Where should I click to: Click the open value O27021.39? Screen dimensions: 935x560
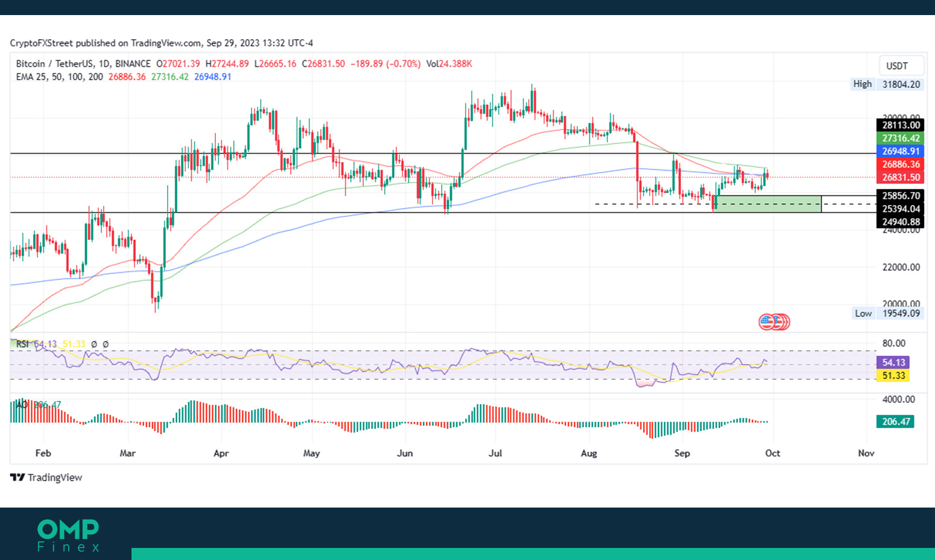(x=178, y=64)
